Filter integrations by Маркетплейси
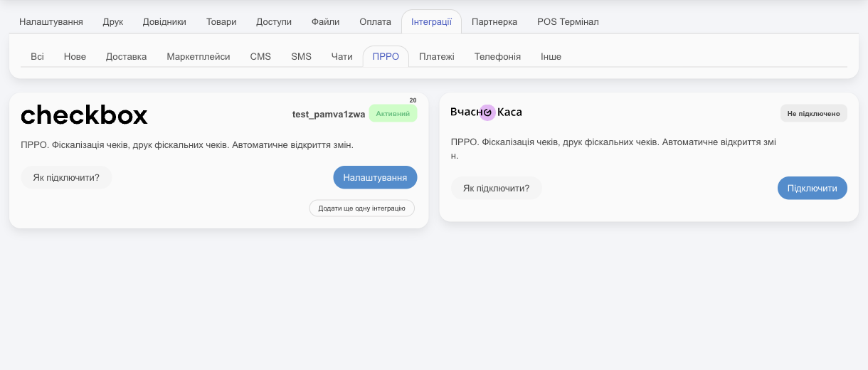 (199, 57)
